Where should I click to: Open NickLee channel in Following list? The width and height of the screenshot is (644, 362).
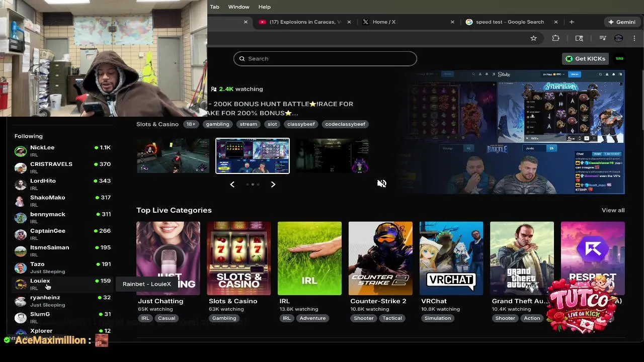(x=62, y=151)
